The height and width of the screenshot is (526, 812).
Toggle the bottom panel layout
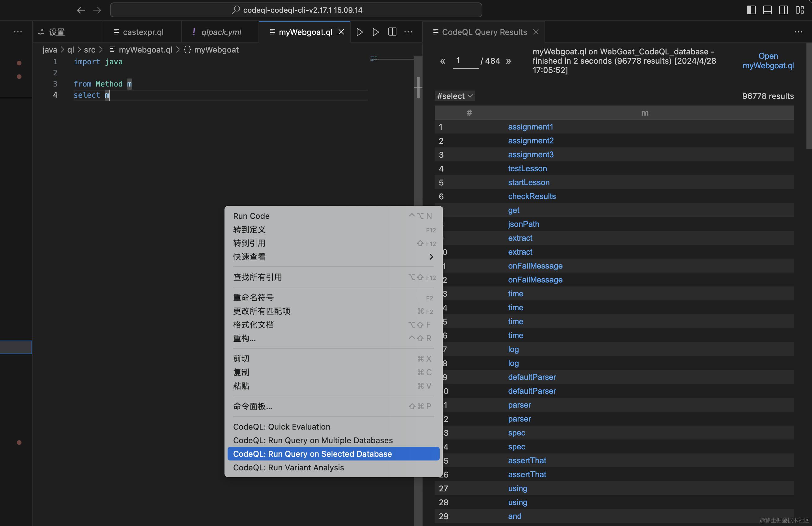click(767, 10)
